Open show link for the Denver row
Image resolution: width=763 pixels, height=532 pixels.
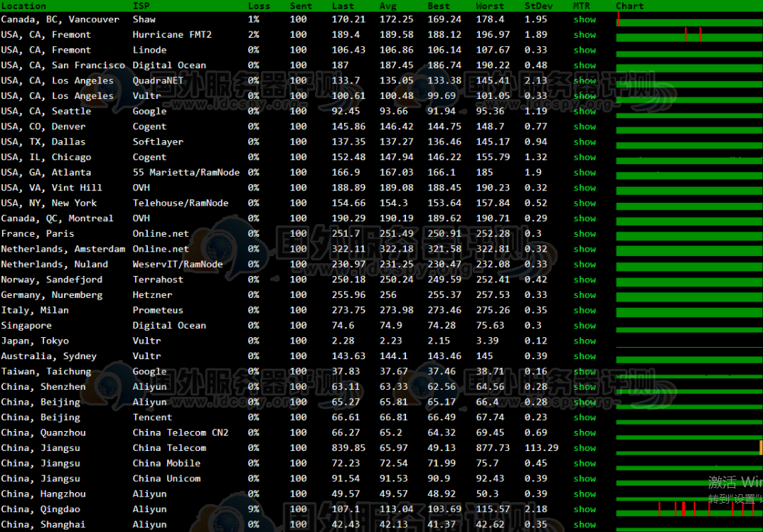[585, 127]
